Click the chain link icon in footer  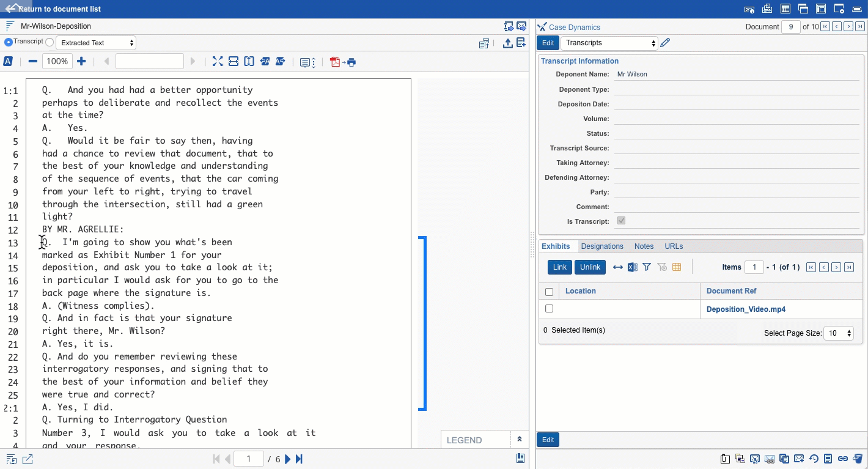[843, 459]
